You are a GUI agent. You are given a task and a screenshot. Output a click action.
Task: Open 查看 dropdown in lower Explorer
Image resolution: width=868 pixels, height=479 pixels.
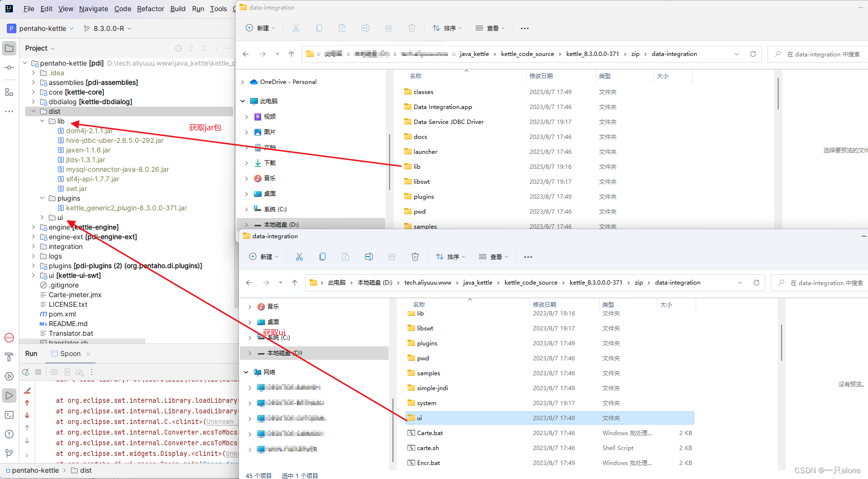click(493, 257)
